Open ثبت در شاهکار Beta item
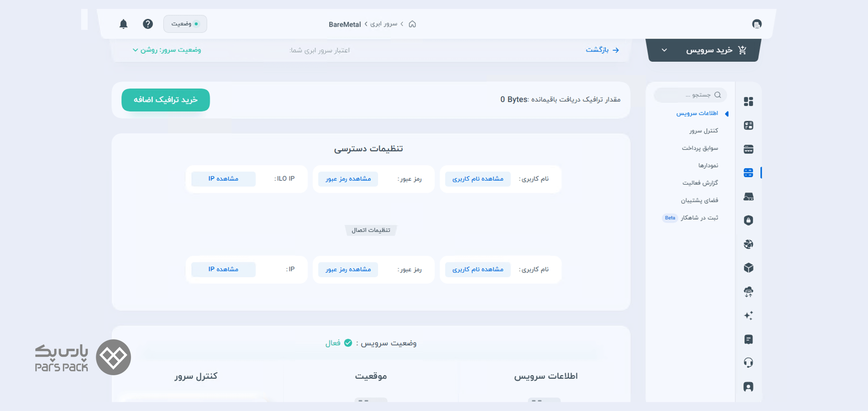 690,218
